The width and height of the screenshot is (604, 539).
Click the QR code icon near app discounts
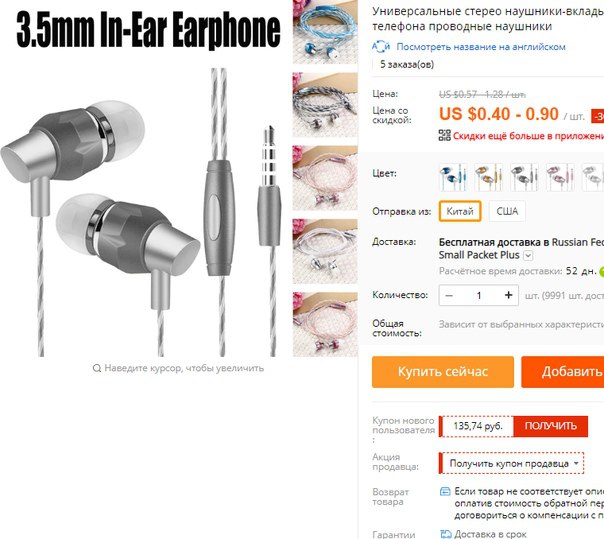pos(445,135)
